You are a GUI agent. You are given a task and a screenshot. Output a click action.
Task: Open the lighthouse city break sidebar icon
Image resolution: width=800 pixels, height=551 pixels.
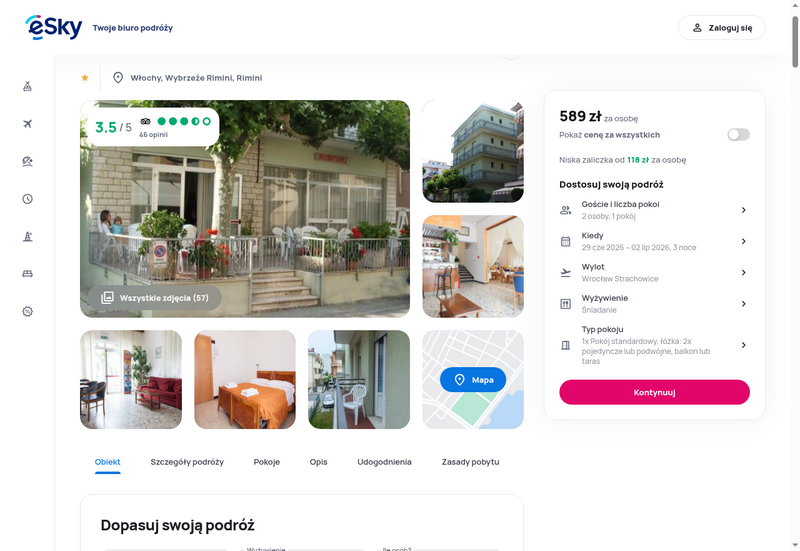pos(28,236)
